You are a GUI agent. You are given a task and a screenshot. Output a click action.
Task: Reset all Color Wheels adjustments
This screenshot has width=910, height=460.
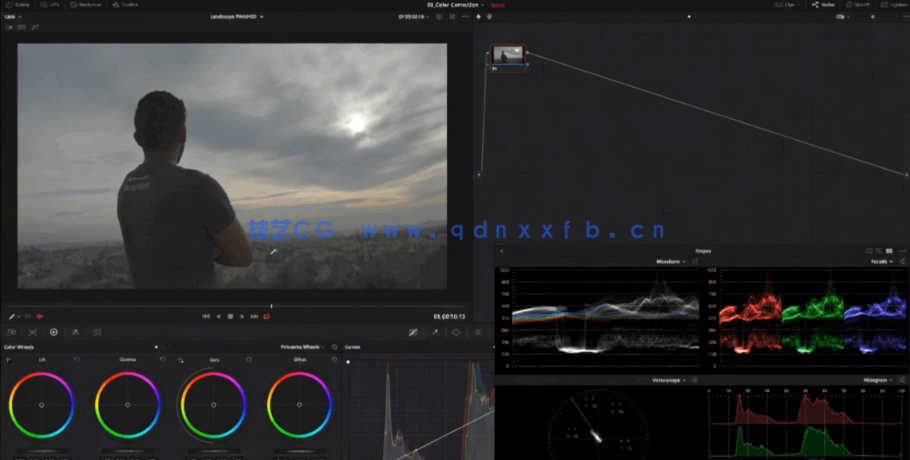click(334, 347)
